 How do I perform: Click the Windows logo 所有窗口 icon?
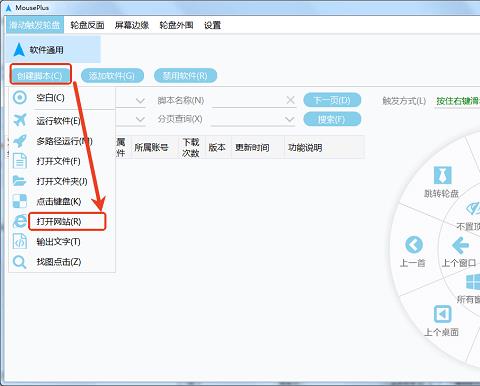click(473, 282)
